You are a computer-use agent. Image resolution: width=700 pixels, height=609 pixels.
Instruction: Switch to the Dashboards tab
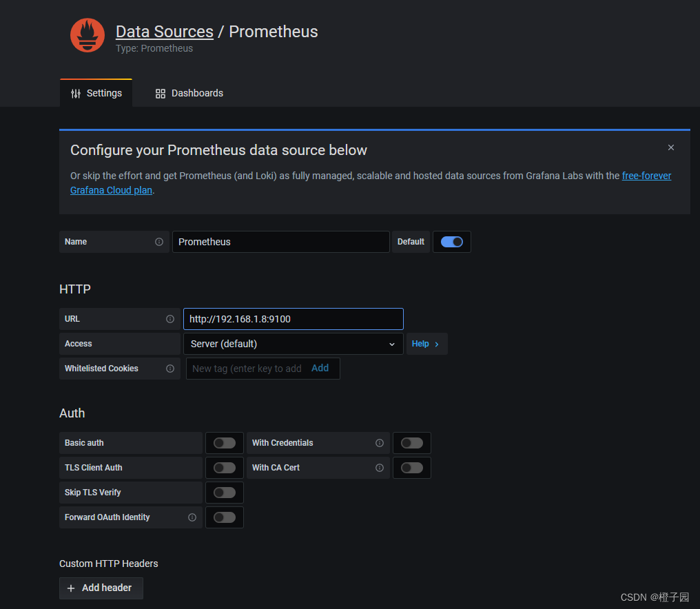coord(189,93)
